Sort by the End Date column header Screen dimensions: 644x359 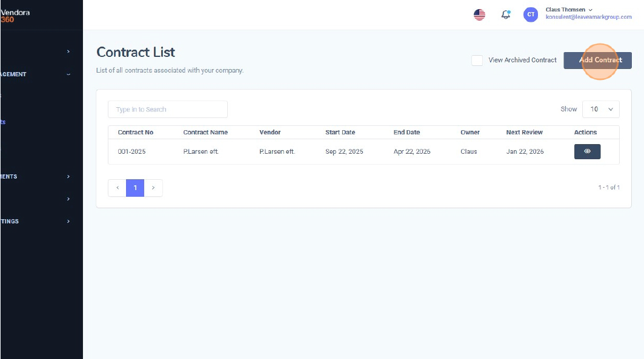[407, 132]
